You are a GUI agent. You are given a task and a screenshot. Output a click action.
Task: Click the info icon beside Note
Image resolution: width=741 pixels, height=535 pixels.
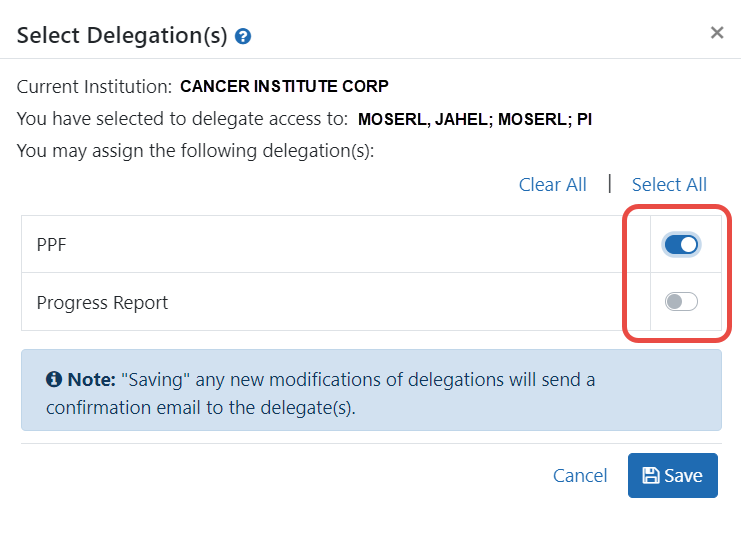(x=54, y=379)
